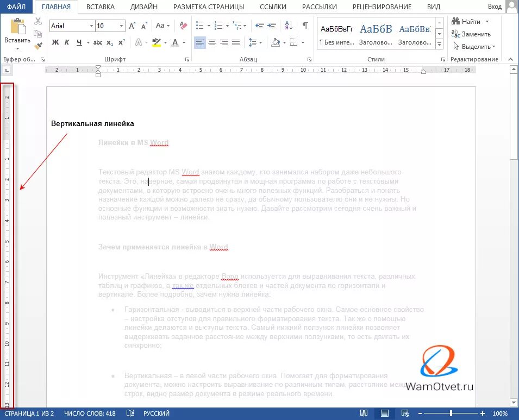
Task: Collapse the ribbon
Action: pos(510,59)
